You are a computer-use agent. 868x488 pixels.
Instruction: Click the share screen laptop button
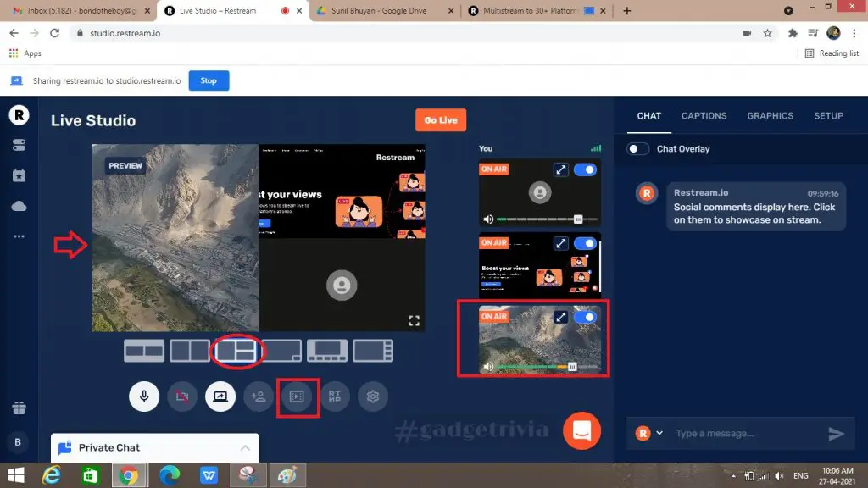(x=220, y=396)
